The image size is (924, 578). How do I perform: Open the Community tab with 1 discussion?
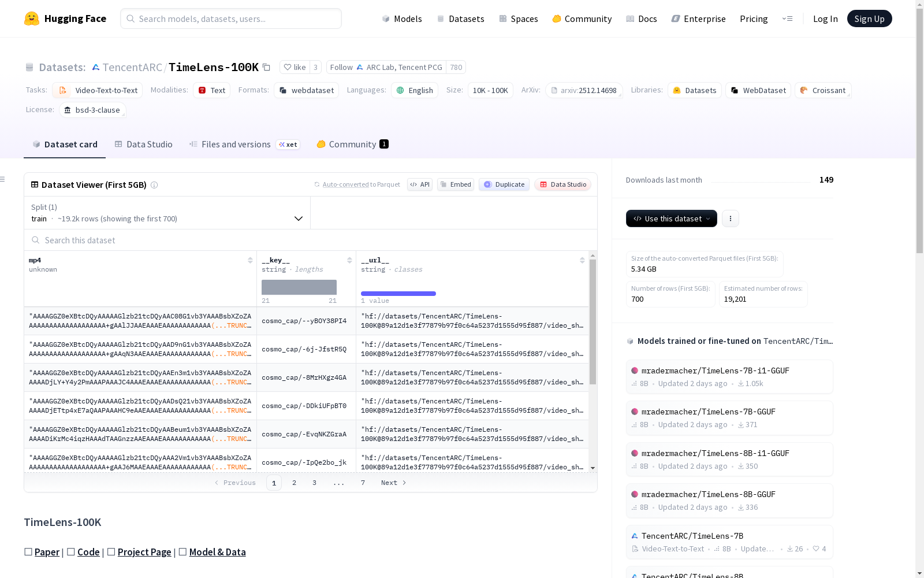[352, 144]
